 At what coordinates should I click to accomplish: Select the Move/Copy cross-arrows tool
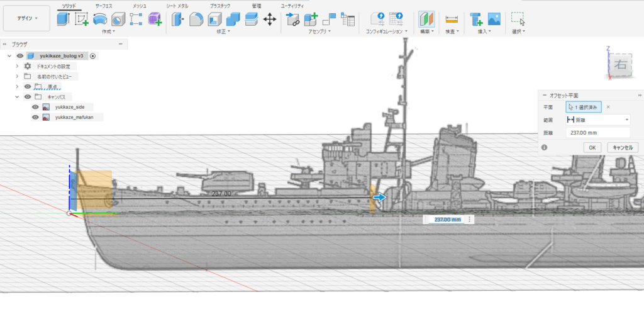tap(269, 19)
